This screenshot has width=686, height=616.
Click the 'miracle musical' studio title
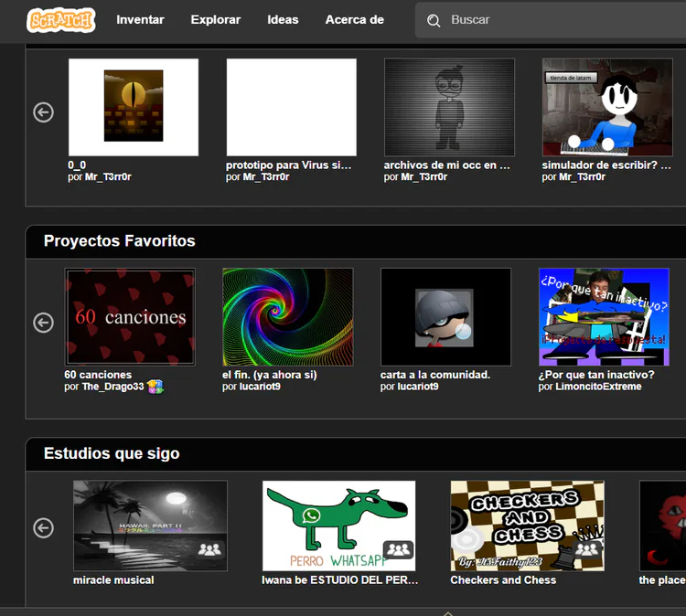point(113,580)
